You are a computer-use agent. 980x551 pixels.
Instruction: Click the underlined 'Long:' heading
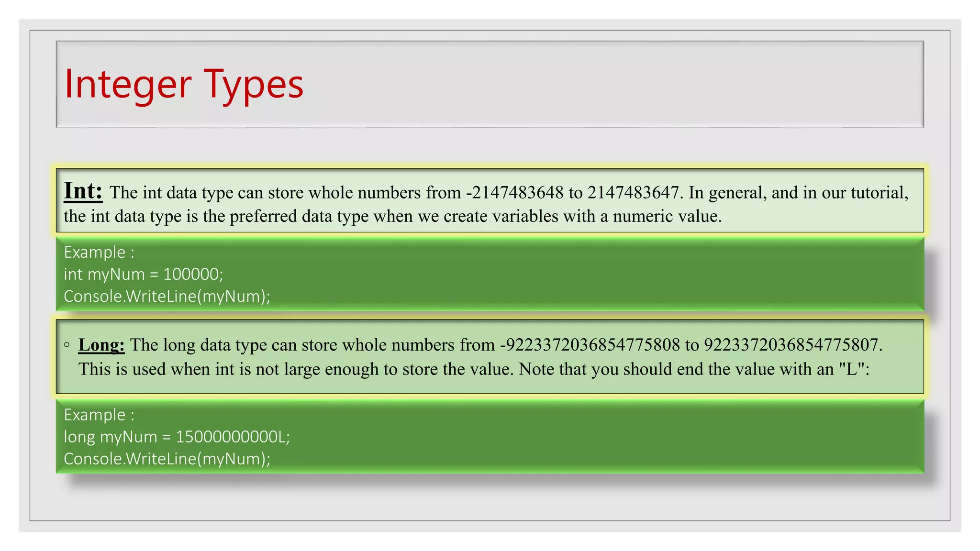click(101, 345)
